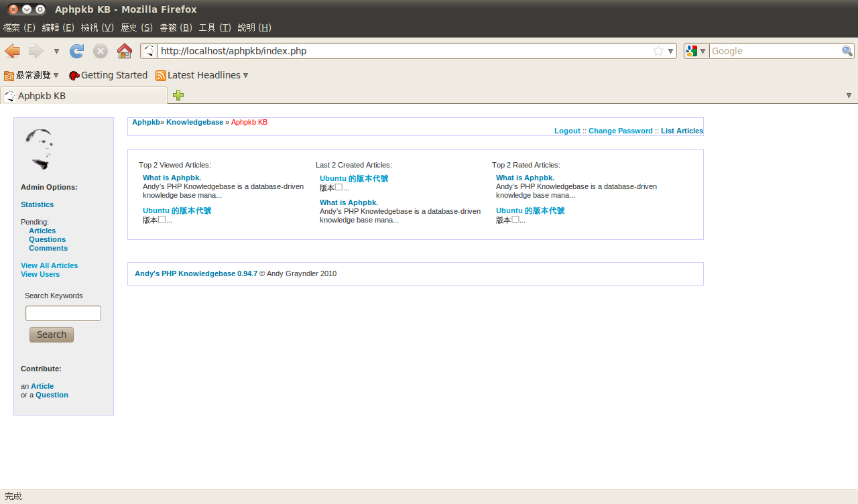Open the search engine selector dropdown
Viewport: 858px width, 504px height.
click(x=702, y=51)
